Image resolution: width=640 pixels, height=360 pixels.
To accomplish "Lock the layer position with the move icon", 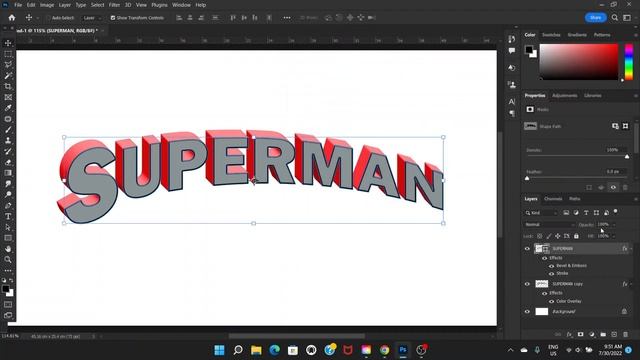I will pyautogui.click(x=558, y=236).
